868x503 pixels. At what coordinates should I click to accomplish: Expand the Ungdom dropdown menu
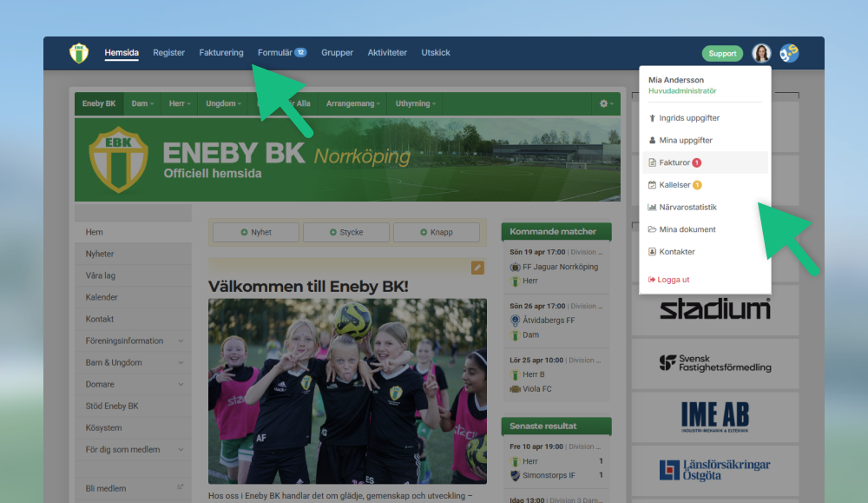224,103
